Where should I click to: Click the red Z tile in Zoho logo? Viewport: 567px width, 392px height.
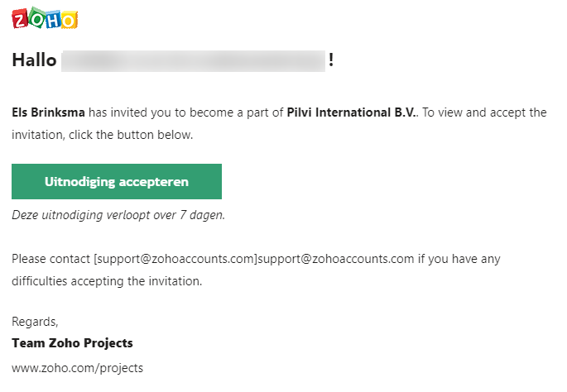pyautogui.click(x=20, y=20)
